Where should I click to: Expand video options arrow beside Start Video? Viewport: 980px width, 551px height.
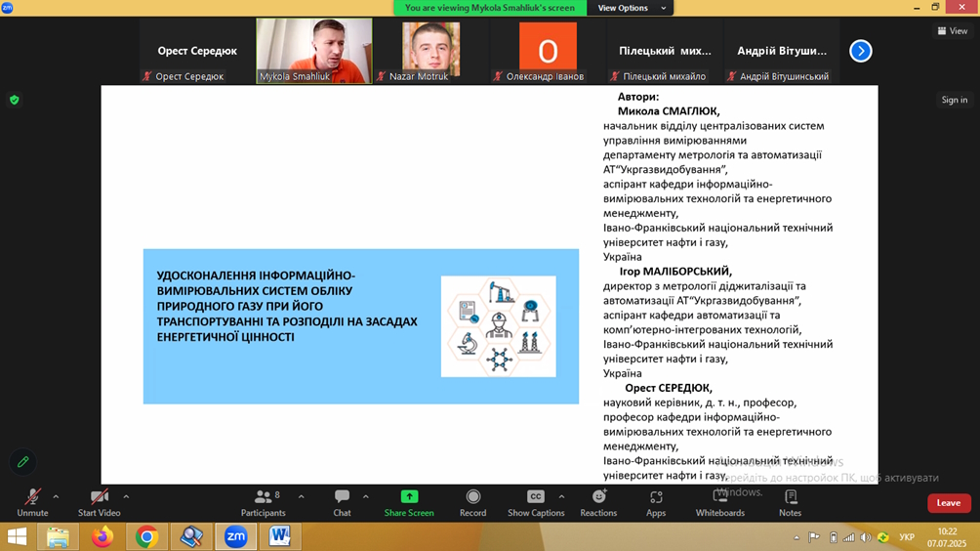(x=126, y=497)
